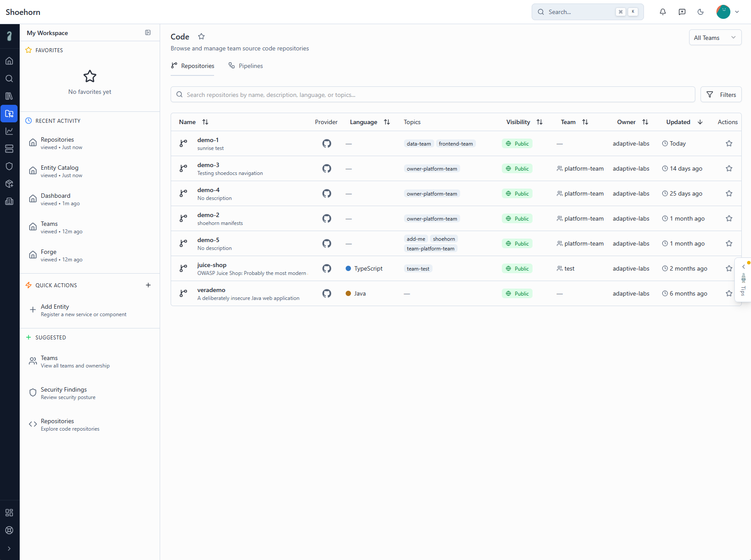Image resolution: width=751 pixels, height=560 pixels.
Task: Favorite the demo-1 repository with star
Action: coord(729,143)
